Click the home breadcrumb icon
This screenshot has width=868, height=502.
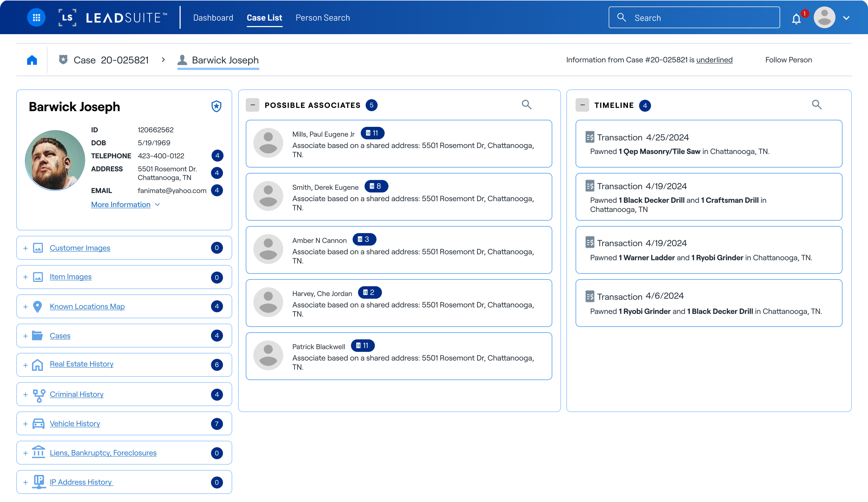tap(32, 60)
